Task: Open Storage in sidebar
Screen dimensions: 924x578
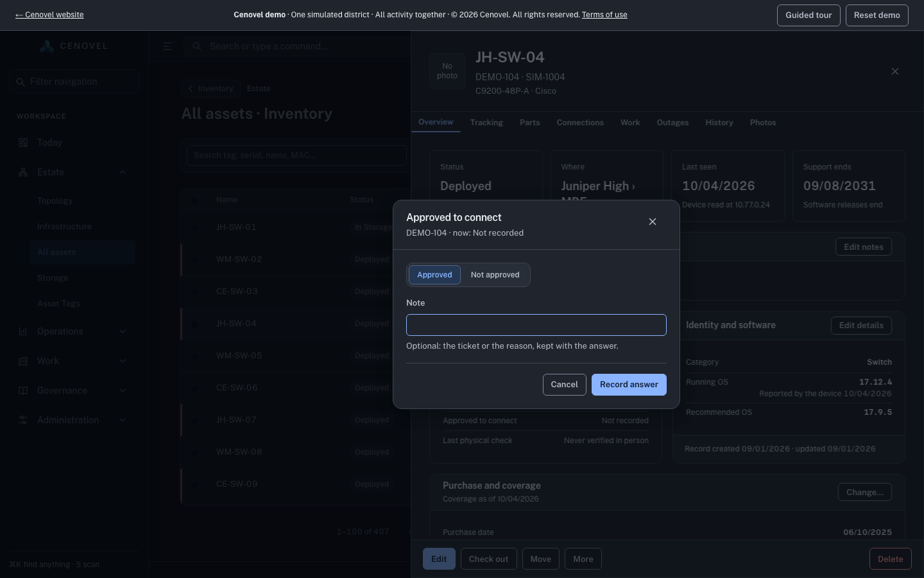Action: 53,278
